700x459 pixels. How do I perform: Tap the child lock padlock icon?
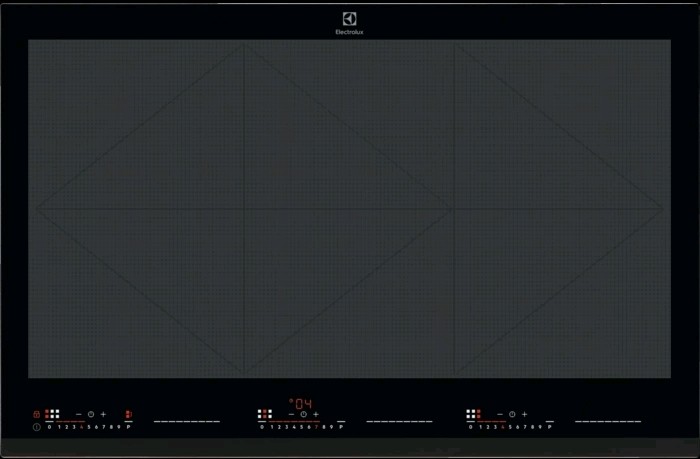tap(37, 414)
